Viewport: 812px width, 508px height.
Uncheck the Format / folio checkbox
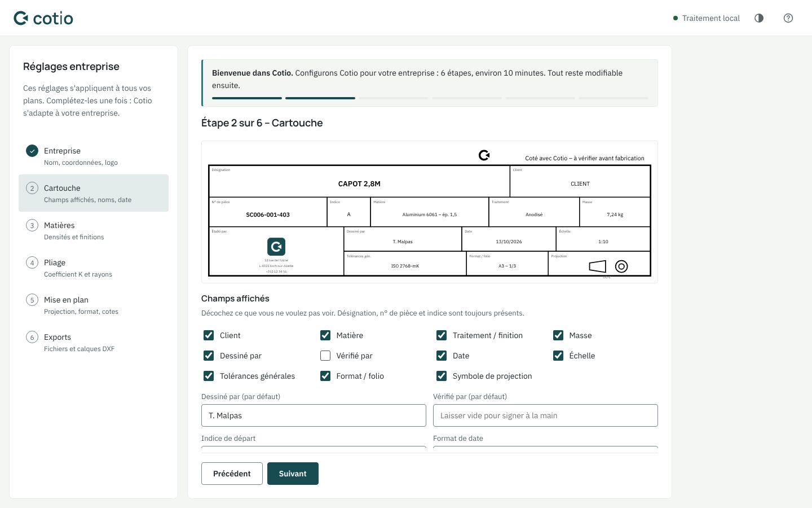tap(325, 376)
